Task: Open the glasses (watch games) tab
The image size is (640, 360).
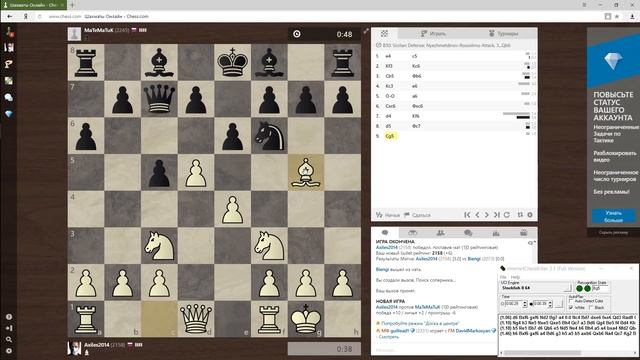Action: point(413,233)
